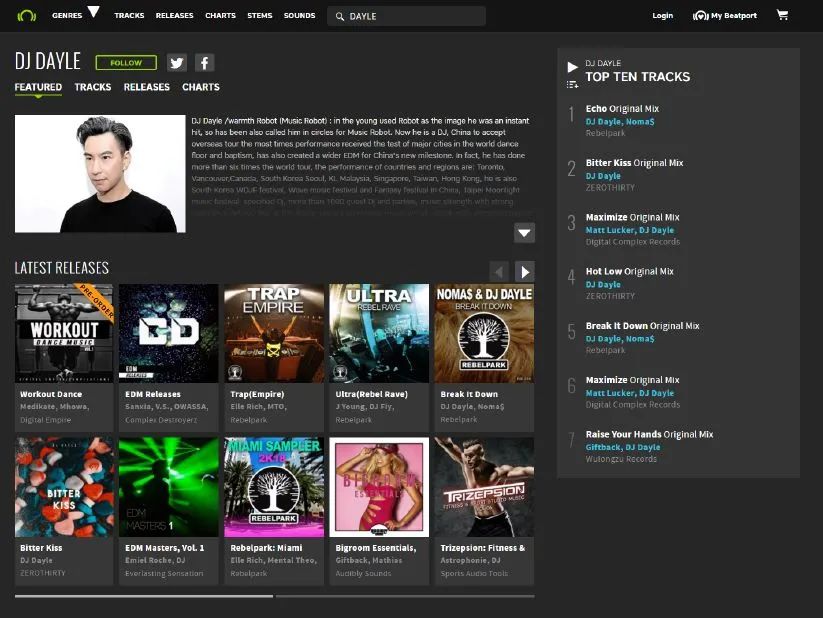
Task: Open the Break It Down cover
Action: click(484, 333)
